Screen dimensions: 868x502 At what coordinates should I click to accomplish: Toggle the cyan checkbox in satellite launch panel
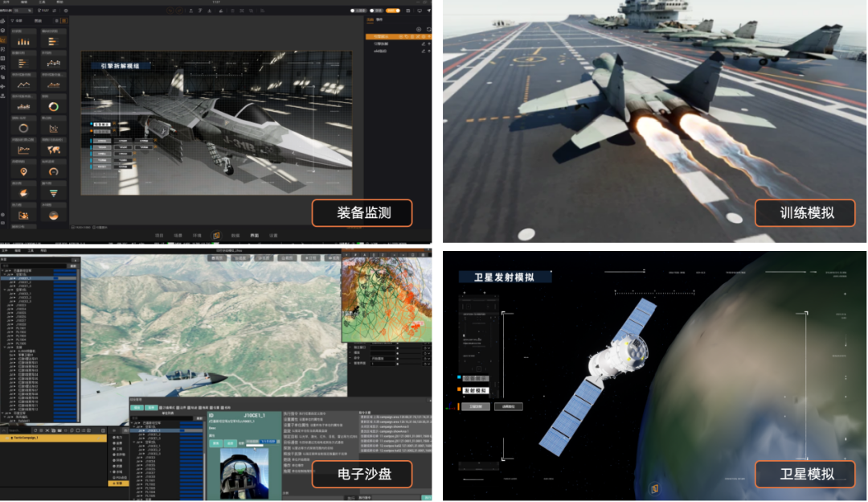460,377
